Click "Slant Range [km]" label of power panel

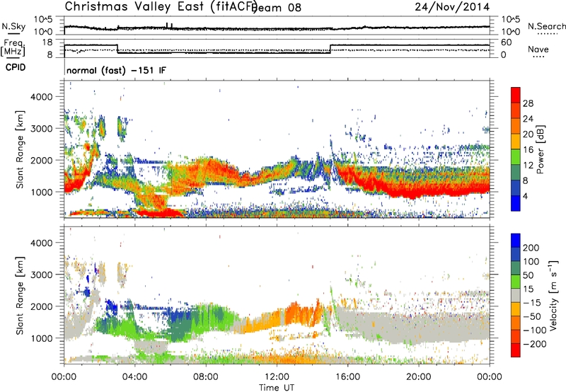[20, 149]
